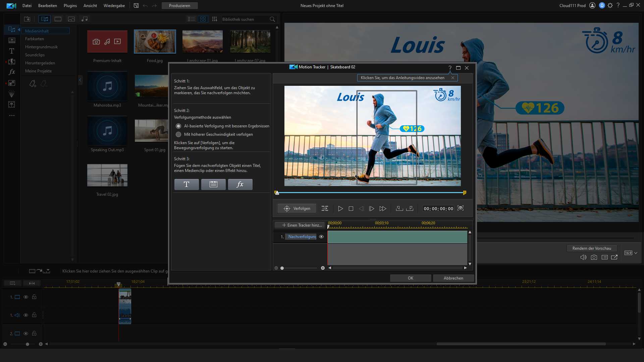Open the 16:9 aspect ratio dropdown
This screenshot has height=362, width=644.
click(x=636, y=253)
